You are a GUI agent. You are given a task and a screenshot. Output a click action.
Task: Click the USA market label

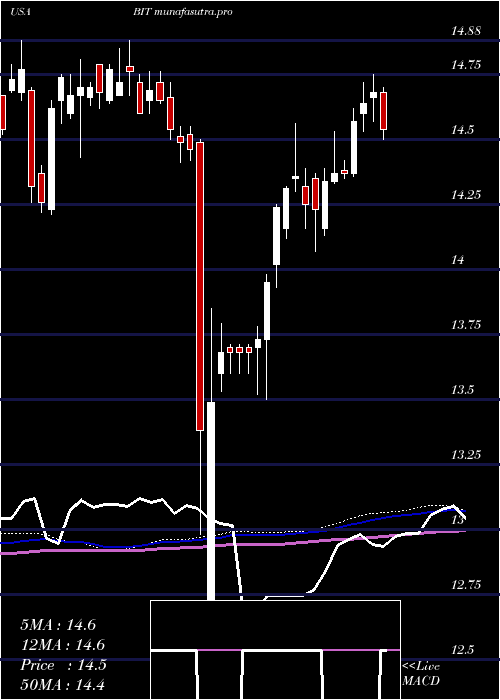pyautogui.click(x=20, y=12)
